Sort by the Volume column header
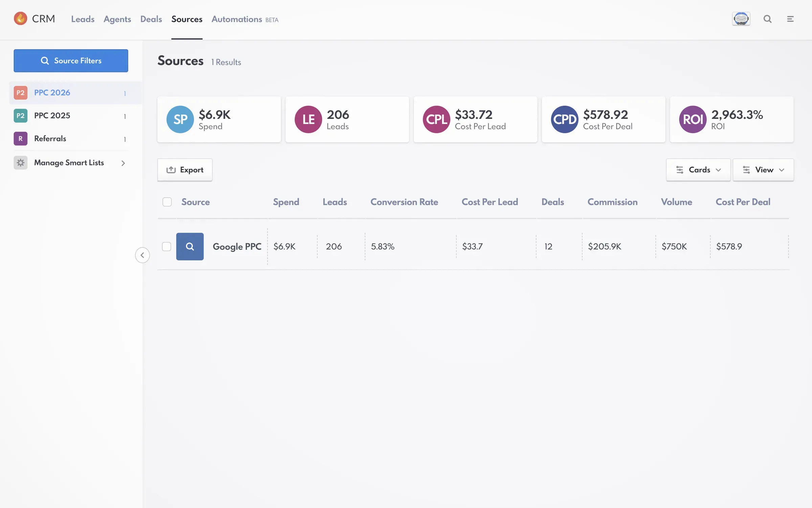Image resolution: width=812 pixels, height=508 pixels. 676,202
